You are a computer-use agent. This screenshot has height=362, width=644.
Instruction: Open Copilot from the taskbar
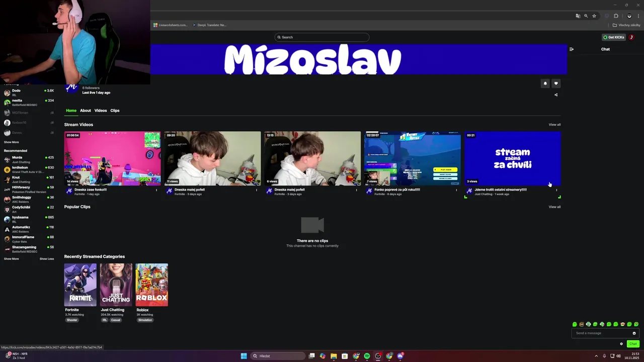323,356
